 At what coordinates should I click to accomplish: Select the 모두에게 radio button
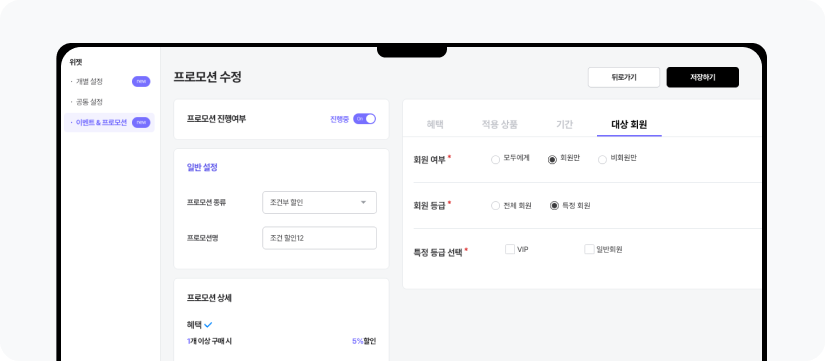(495, 159)
